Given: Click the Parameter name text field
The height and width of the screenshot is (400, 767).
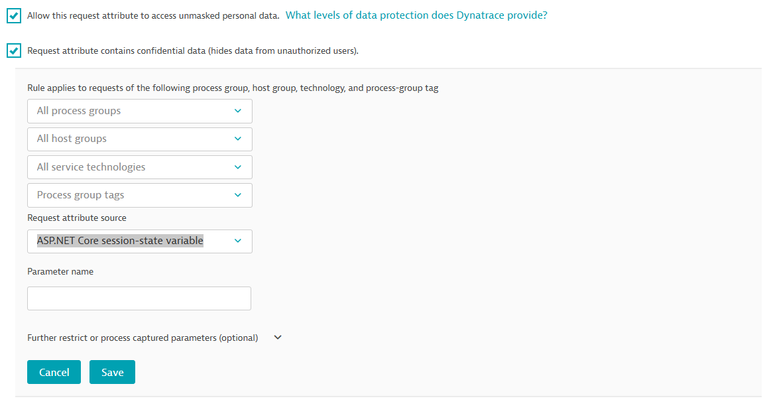Looking at the screenshot, I should pos(139,298).
